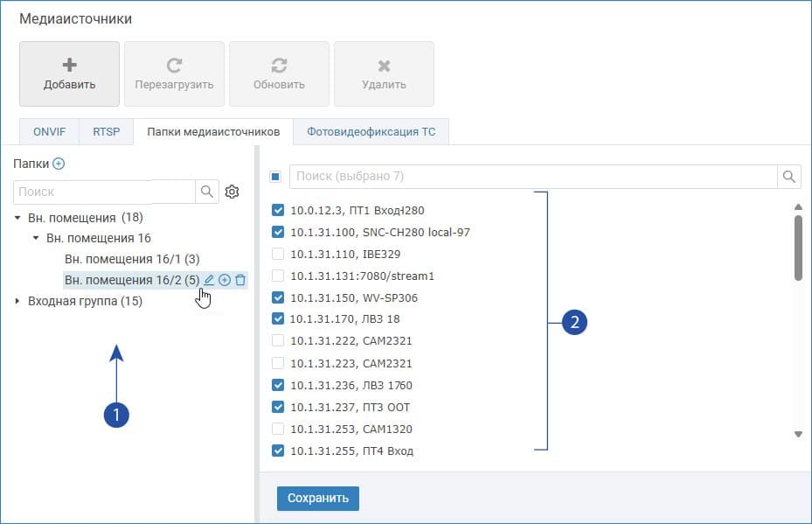
Task: Focus the Поиск (выбрано 7) search field
Action: (x=533, y=177)
